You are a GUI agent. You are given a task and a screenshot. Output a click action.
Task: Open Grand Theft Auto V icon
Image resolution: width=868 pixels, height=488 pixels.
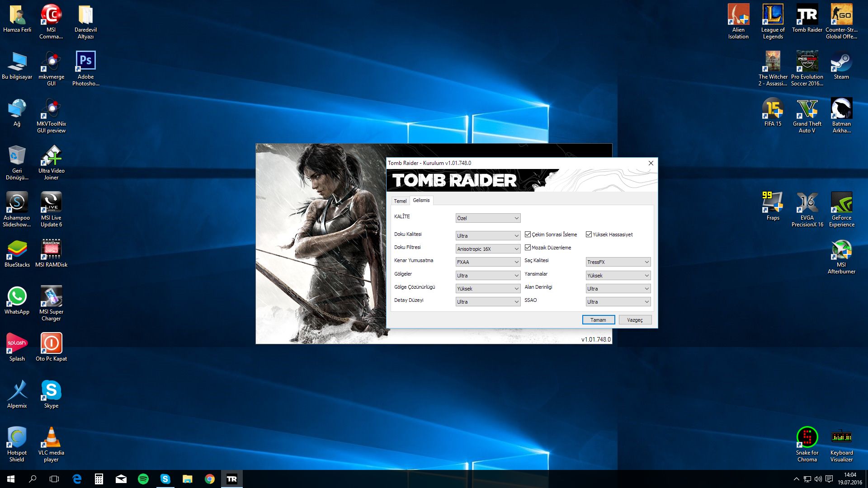point(807,115)
